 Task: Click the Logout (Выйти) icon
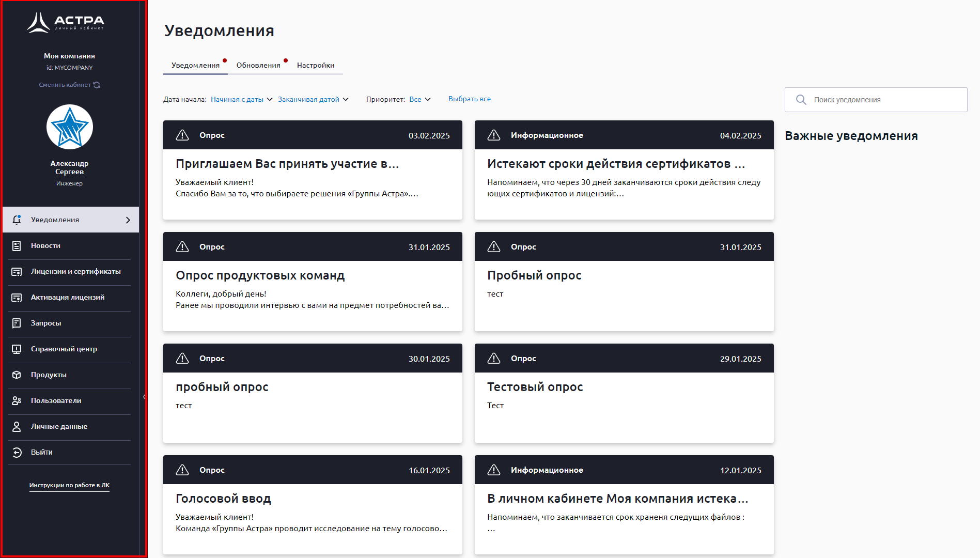(17, 453)
